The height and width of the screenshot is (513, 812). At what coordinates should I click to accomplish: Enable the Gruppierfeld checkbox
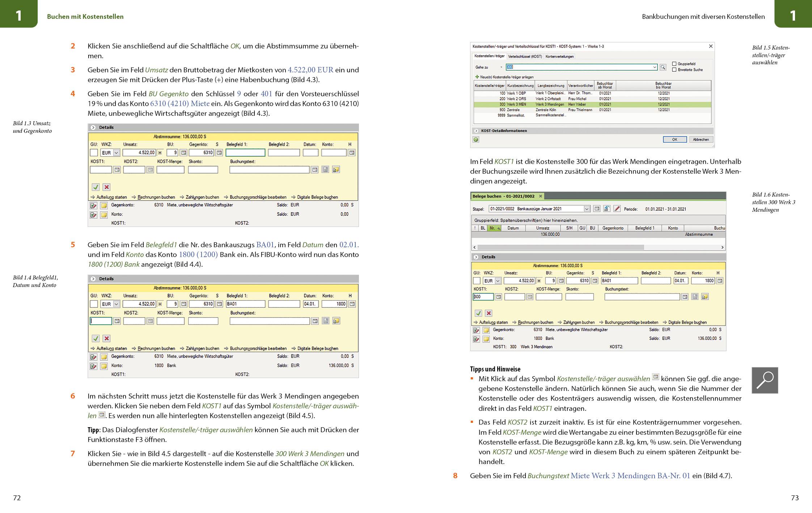(674, 64)
